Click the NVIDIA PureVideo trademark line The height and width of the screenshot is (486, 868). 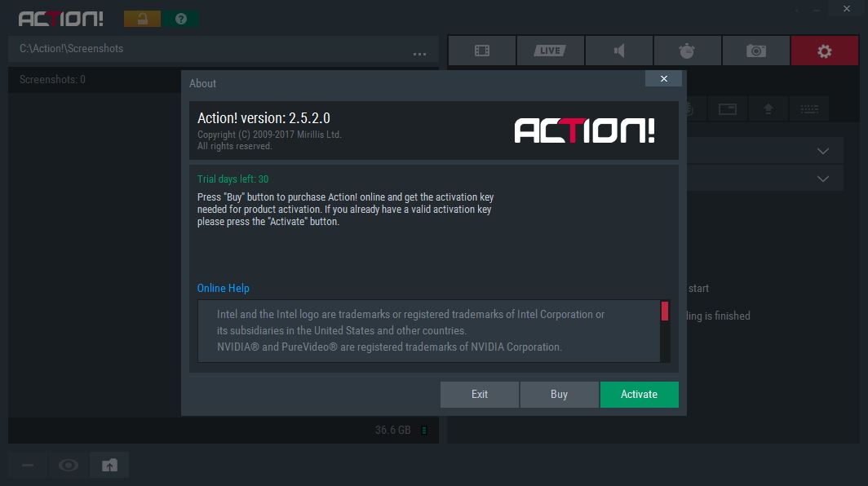point(389,347)
